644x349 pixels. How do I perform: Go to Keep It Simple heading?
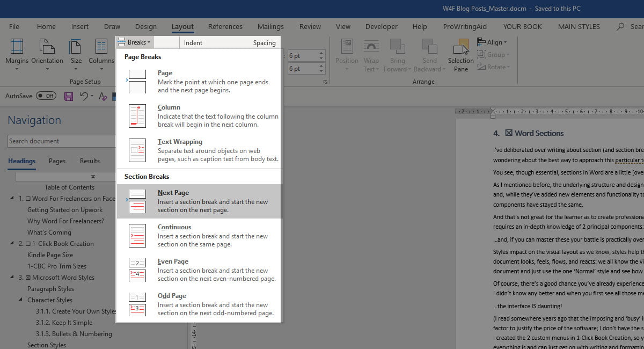(x=64, y=323)
